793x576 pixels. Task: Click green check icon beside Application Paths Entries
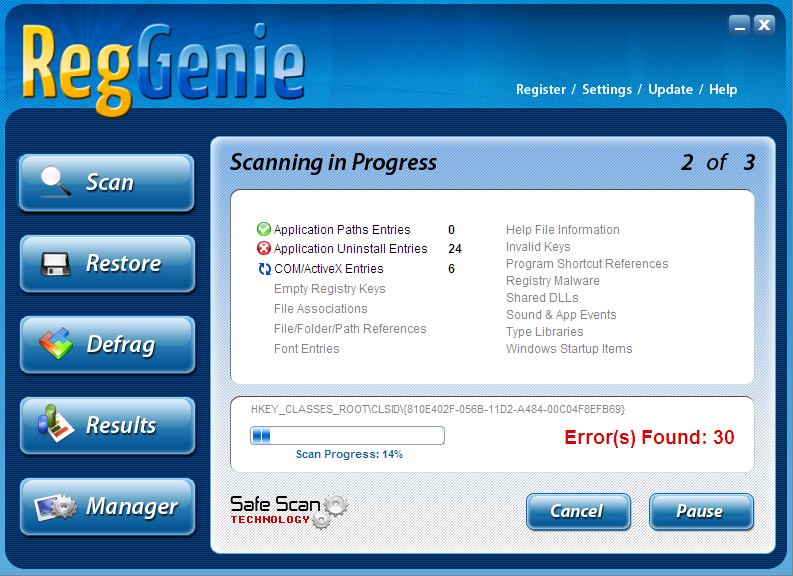pyautogui.click(x=263, y=229)
